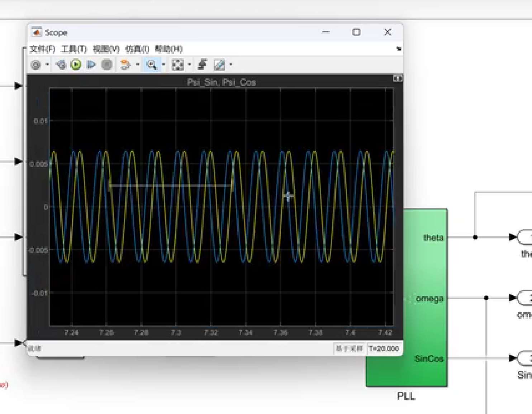Click the sample-based status bar label
532x414 pixels.
click(349, 348)
